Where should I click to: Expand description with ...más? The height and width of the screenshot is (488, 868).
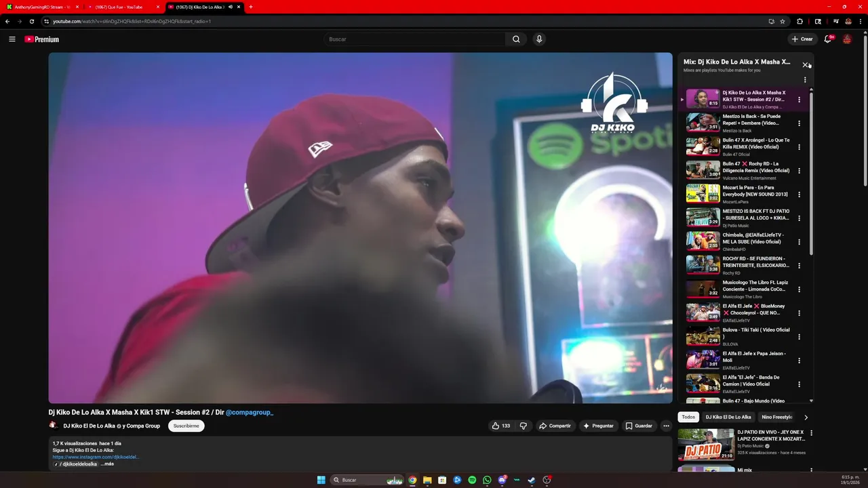click(x=107, y=464)
